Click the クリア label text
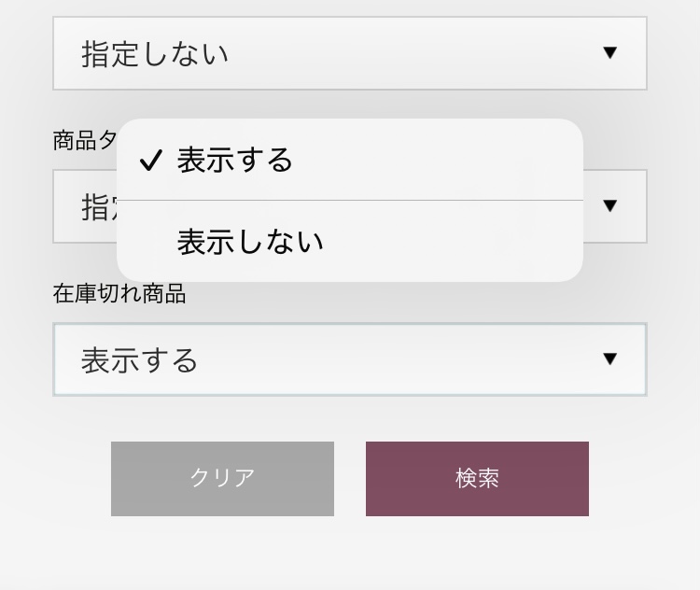 222,478
